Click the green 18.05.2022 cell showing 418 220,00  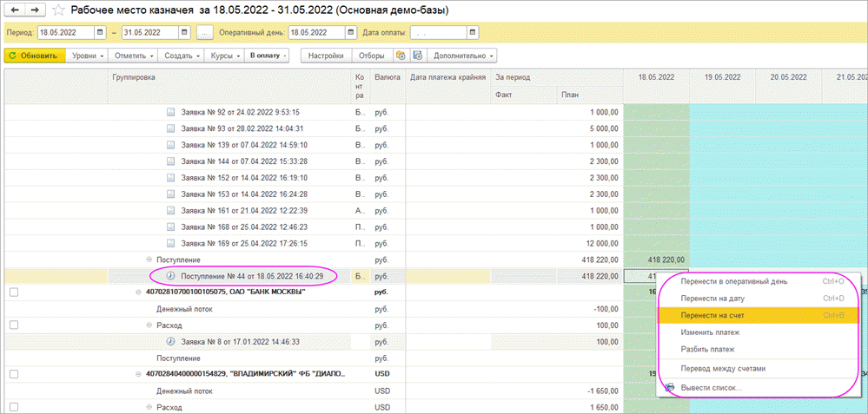click(656, 260)
